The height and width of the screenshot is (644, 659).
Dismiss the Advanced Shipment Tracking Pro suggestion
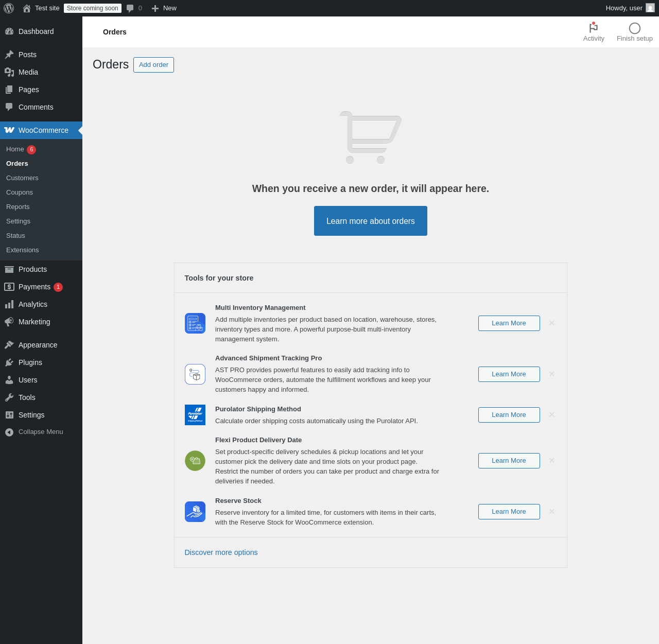point(551,374)
